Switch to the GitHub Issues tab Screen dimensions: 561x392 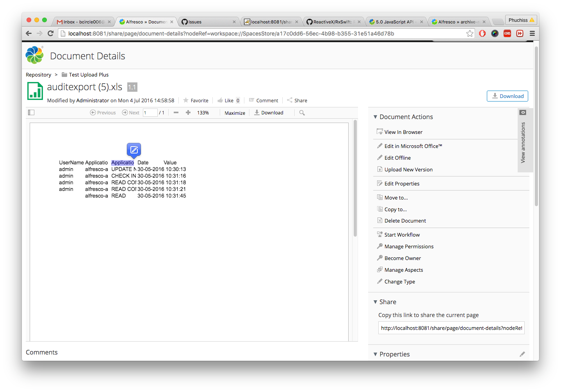point(208,22)
